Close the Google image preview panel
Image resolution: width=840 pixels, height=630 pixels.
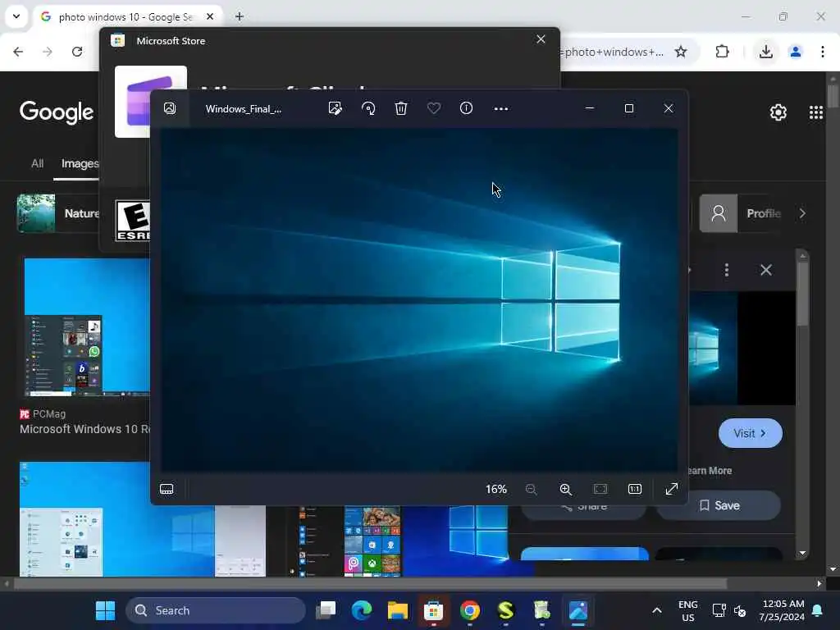point(766,270)
